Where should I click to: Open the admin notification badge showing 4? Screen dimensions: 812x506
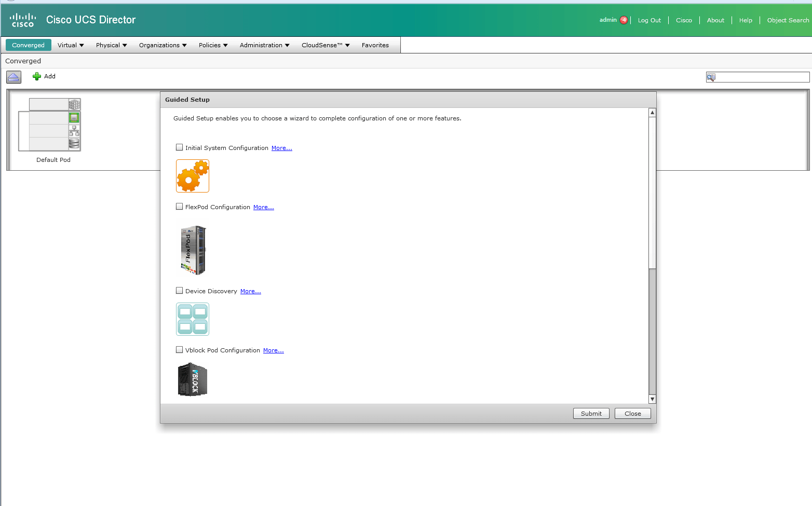point(624,20)
